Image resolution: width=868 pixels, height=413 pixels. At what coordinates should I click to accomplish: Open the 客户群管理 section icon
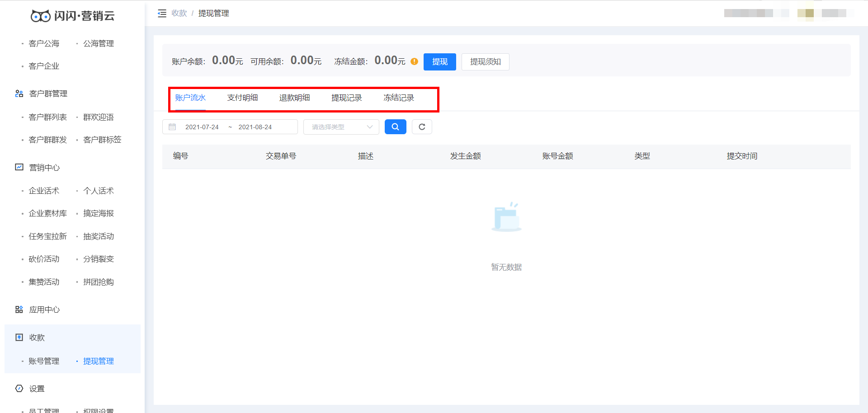click(x=19, y=94)
